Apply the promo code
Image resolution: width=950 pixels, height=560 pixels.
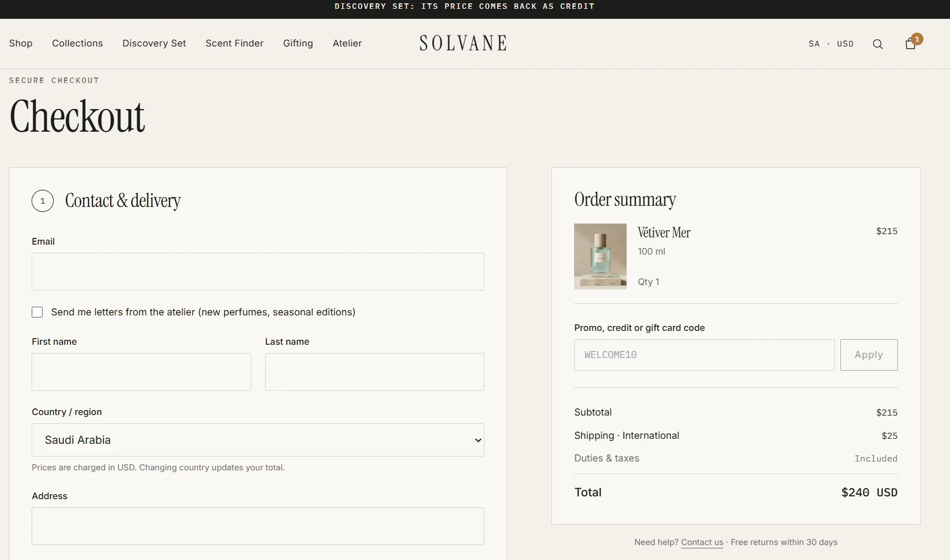click(869, 355)
